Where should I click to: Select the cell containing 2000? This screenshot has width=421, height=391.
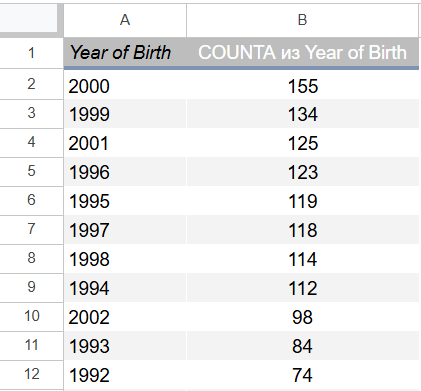click(x=125, y=85)
